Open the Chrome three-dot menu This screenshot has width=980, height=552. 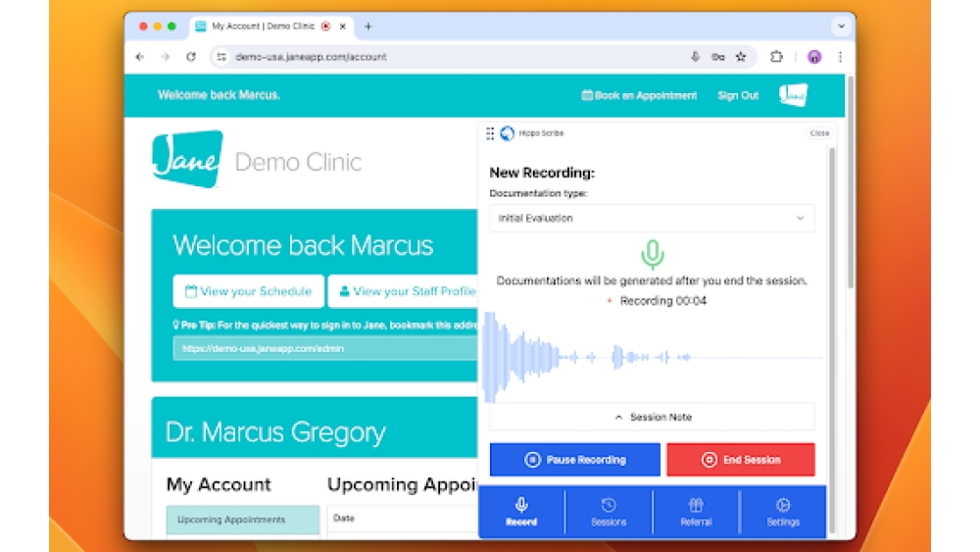point(840,57)
